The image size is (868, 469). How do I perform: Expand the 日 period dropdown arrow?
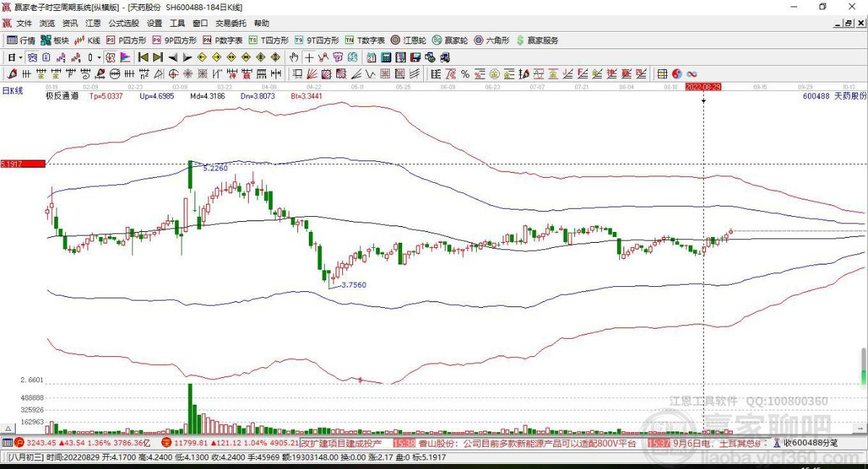tap(21, 57)
